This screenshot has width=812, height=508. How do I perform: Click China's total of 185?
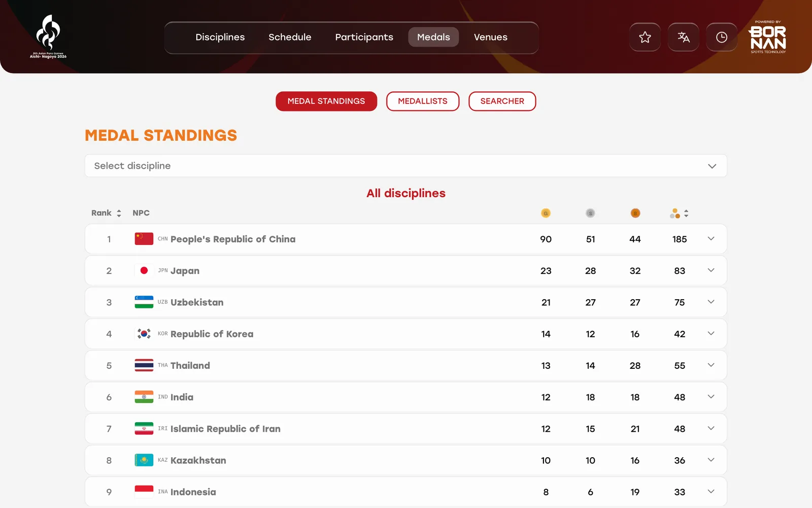point(680,239)
